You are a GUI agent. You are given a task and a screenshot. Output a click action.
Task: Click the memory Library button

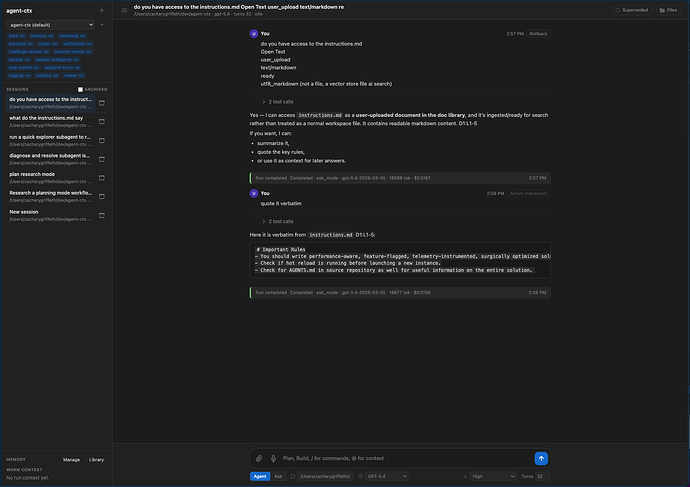pos(96,460)
